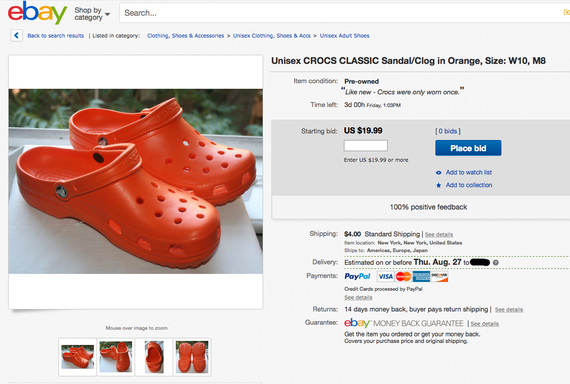Screen dimensions: 570x384
Task: Open Clothing, Shoes & Accessories breadcrumb
Action: coord(185,36)
